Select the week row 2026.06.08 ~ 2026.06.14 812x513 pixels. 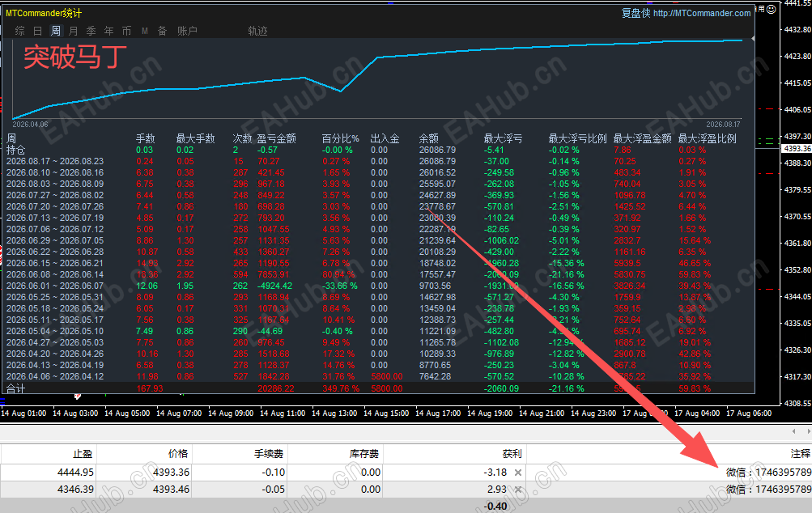click(55, 274)
